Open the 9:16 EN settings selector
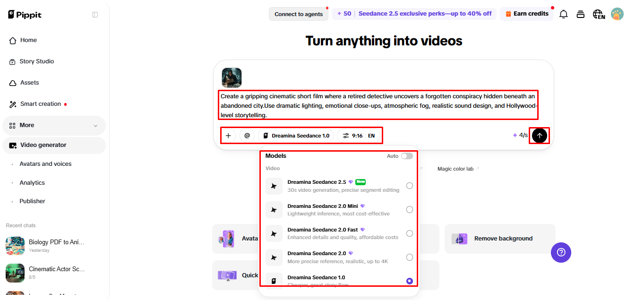Screen dimensions: 644x300 (359, 136)
